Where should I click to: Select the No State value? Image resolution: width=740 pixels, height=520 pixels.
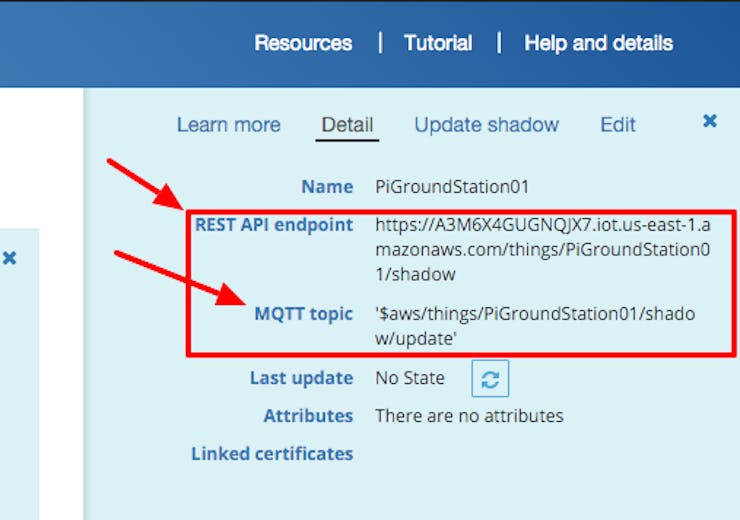(x=410, y=378)
